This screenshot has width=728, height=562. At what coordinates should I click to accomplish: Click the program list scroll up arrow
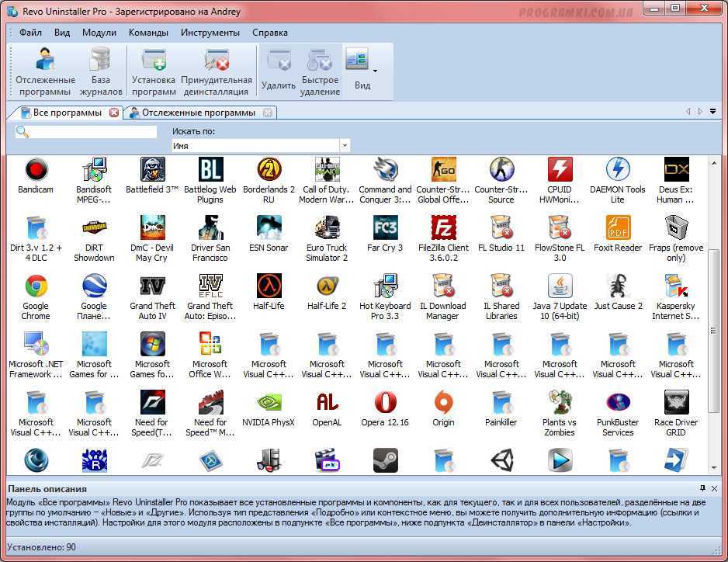tap(713, 163)
